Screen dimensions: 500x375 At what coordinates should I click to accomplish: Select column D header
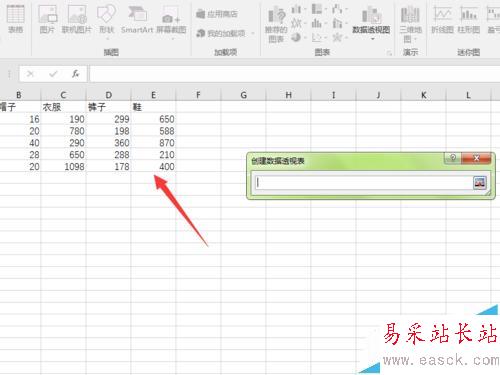108,95
